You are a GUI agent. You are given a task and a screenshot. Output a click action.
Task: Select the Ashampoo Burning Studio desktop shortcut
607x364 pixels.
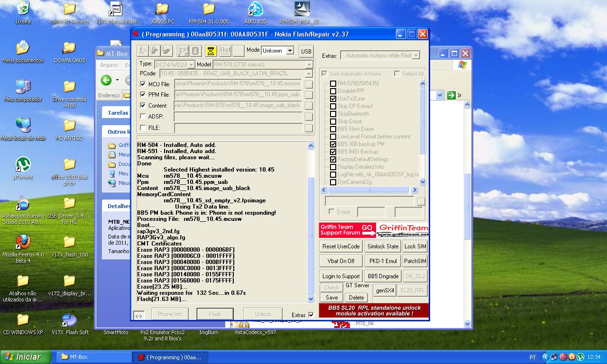coord(23,211)
